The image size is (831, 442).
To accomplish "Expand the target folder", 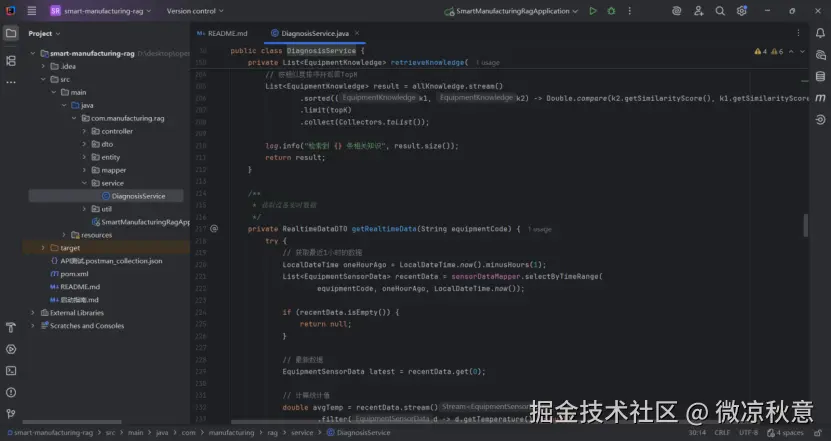I will coord(43,248).
